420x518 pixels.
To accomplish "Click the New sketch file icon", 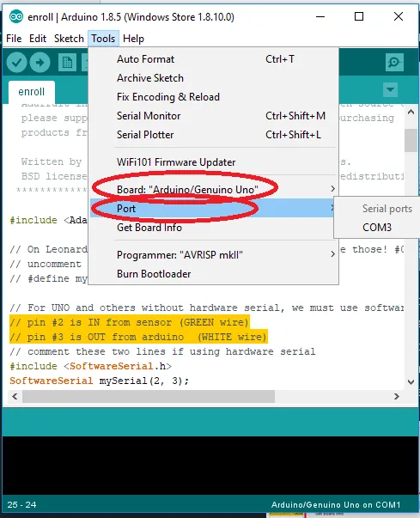I will coord(67,62).
